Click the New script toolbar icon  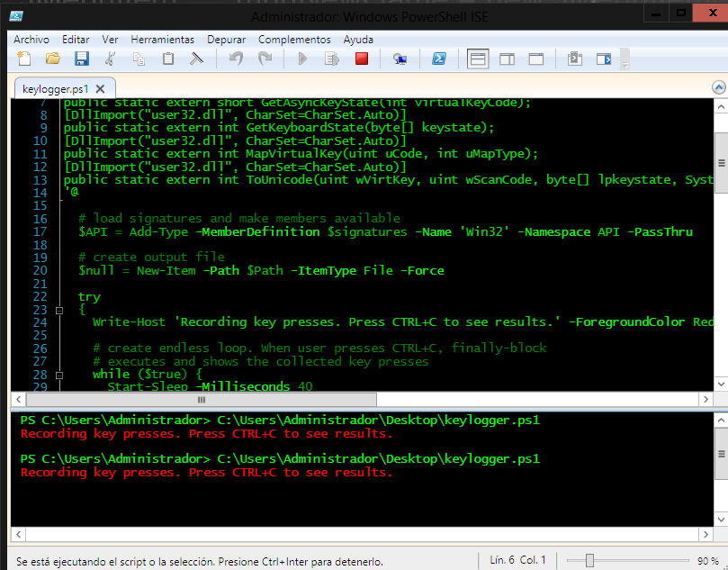click(24, 59)
